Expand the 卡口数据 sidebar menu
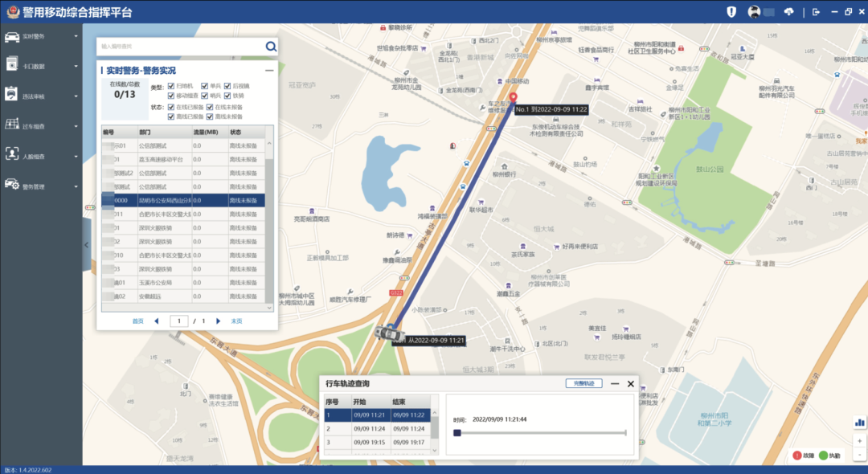The width and height of the screenshot is (868, 474). point(40,66)
